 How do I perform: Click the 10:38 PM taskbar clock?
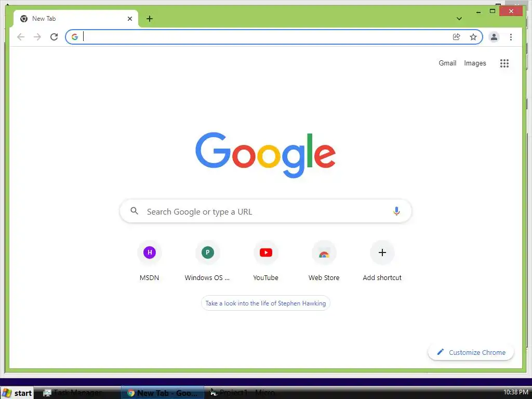(516, 392)
